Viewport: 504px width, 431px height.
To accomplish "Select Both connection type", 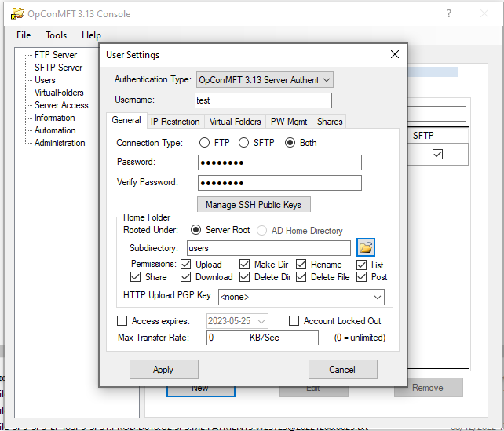I will click(290, 143).
